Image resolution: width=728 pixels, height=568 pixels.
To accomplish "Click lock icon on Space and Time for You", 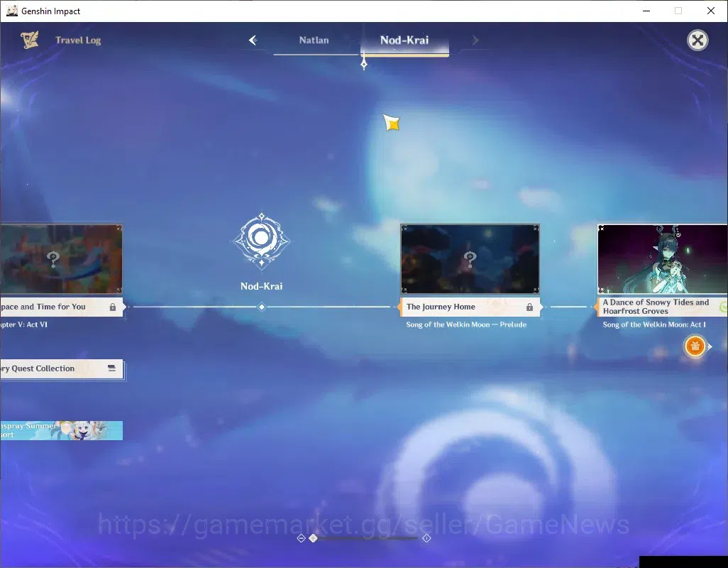I will (x=112, y=307).
